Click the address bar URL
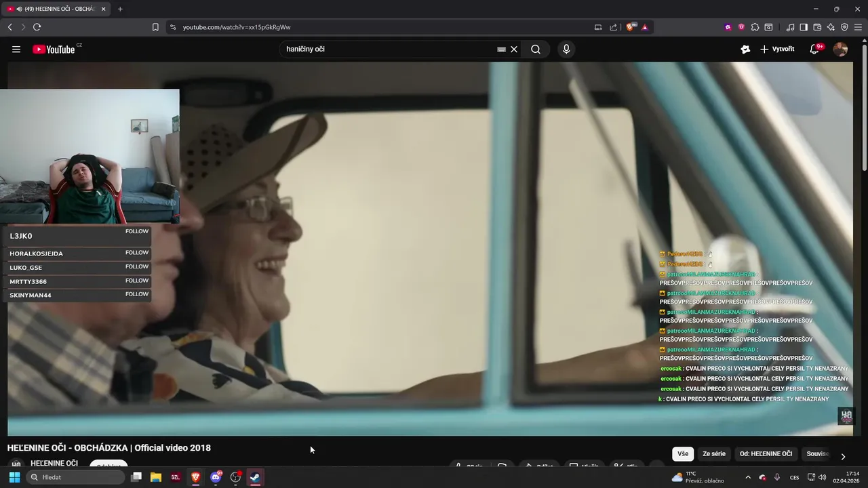Screen dimensions: 868x488 [237, 27]
